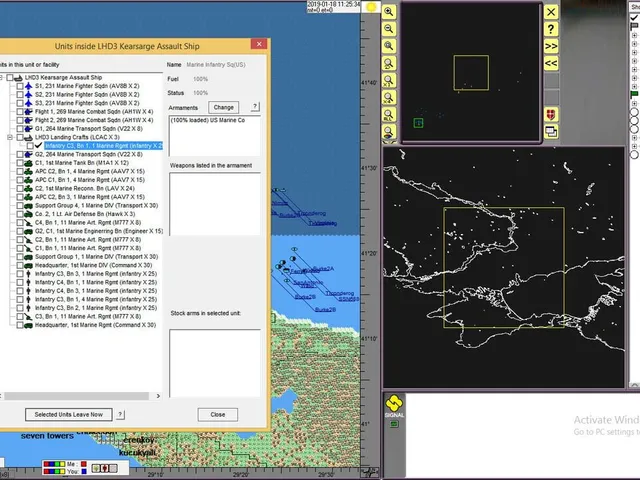The width and height of the screenshot is (640, 480).
Task: Click the Close button in dialog
Action: tap(218, 414)
